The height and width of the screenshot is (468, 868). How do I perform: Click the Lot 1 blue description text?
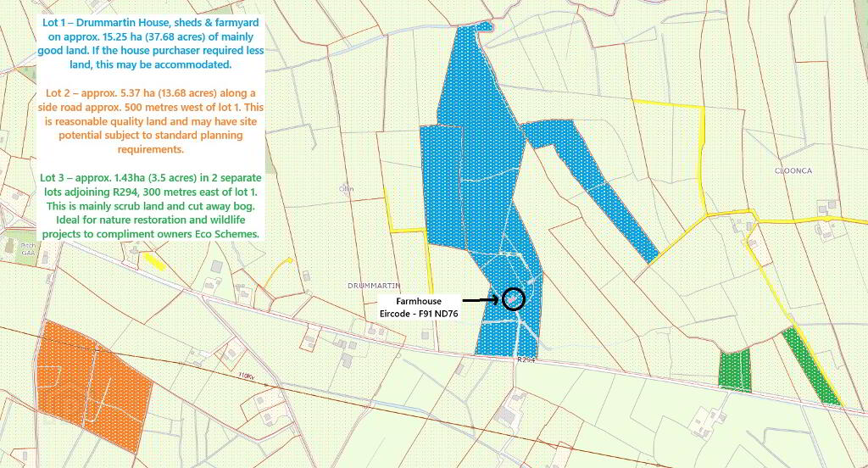152,42
